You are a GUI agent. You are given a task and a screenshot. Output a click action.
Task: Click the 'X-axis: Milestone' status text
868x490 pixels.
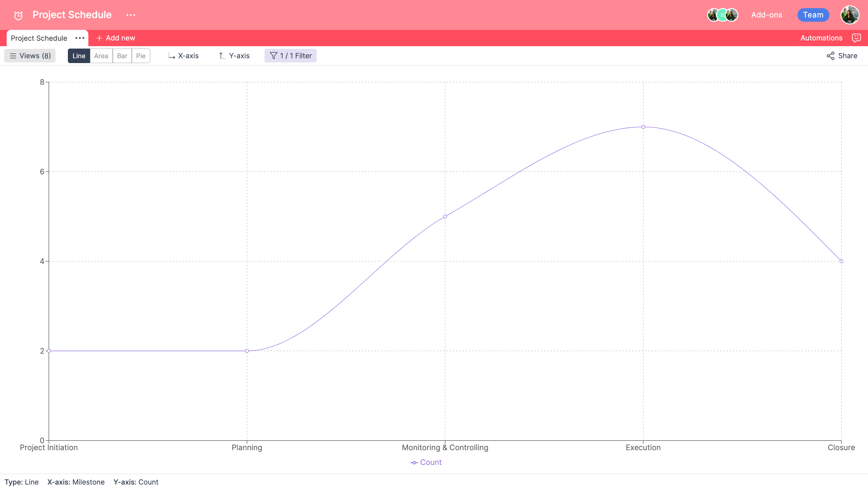tap(76, 482)
